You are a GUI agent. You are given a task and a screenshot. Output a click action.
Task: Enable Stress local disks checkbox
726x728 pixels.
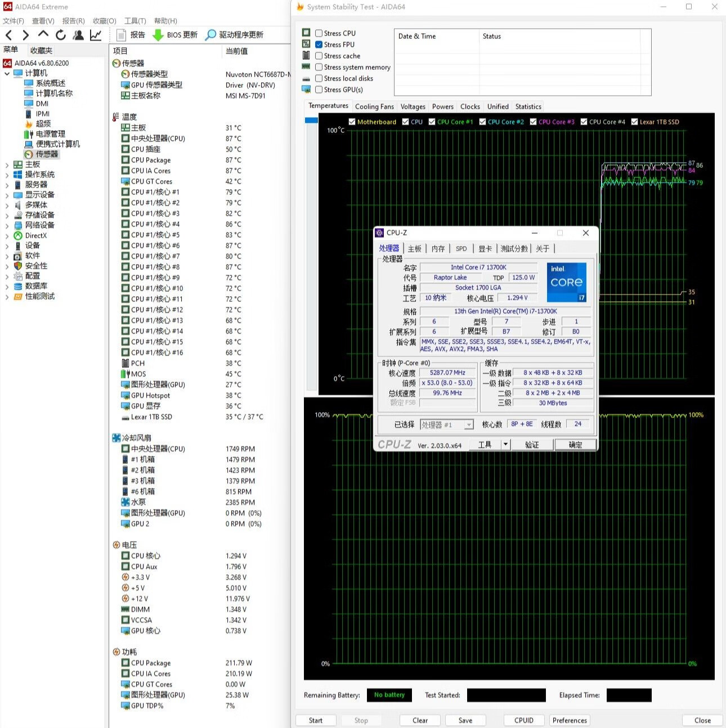pos(319,78)
